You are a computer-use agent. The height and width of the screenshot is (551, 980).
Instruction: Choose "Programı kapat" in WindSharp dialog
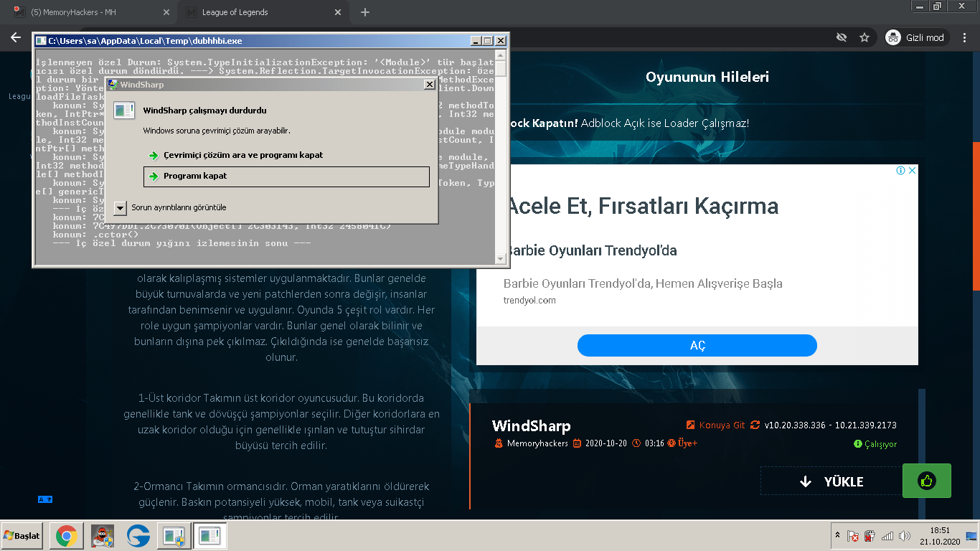pos(286,176)
